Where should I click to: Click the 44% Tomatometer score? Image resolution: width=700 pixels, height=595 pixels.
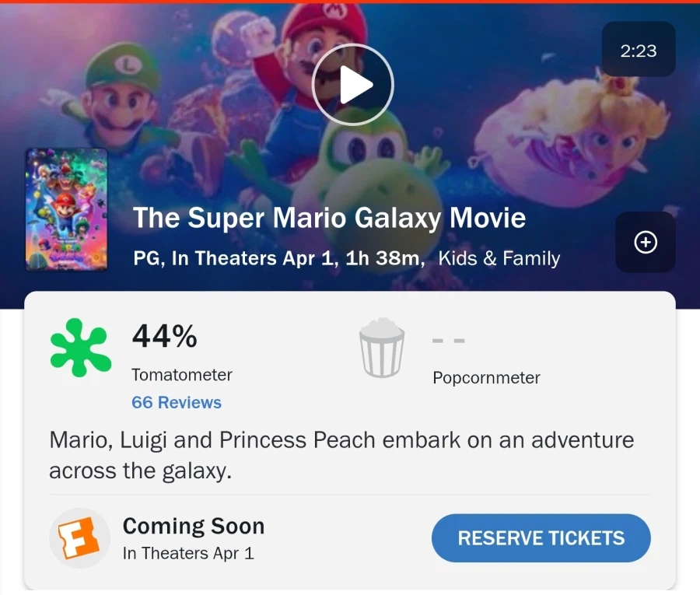(x=164, y=337)
